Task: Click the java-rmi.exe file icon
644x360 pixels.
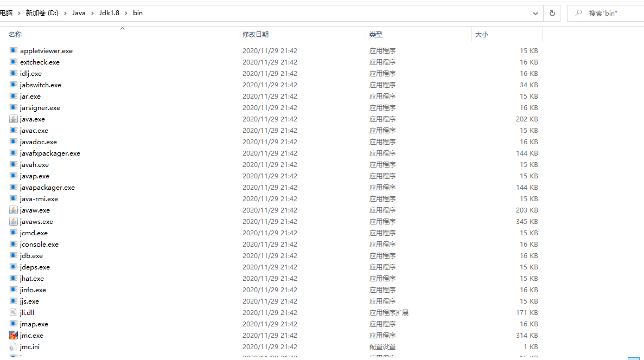Action: [13, 198]
